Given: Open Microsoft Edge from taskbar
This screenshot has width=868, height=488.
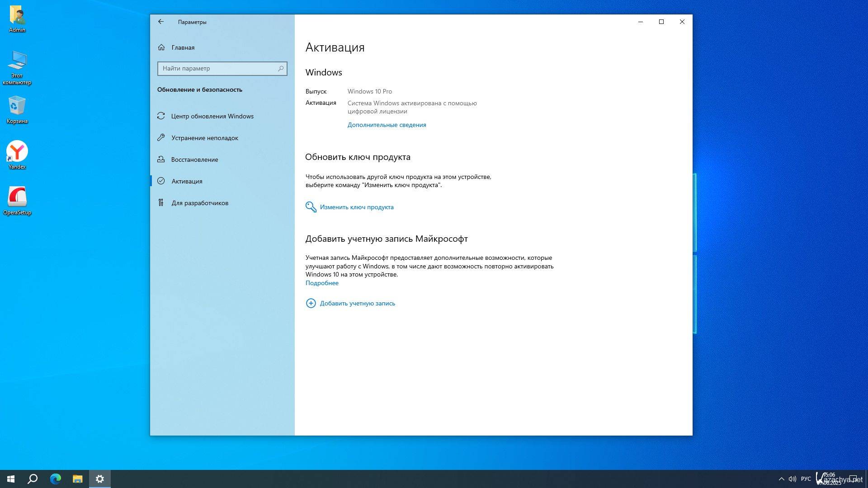Looking at the screenshot, I should pyautogui.click(x=55, y=479).
